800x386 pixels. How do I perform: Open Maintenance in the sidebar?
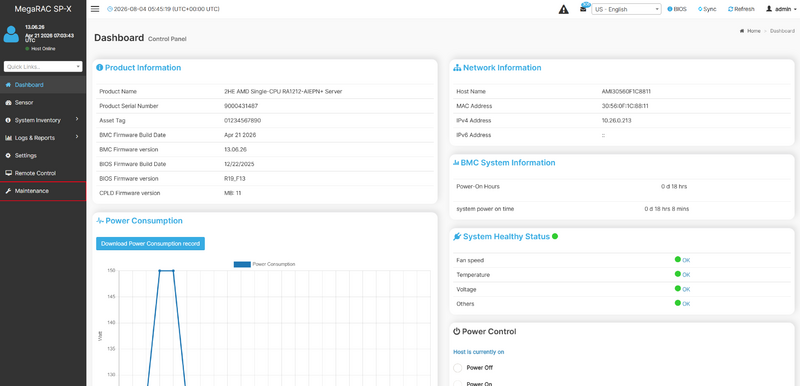43,191
